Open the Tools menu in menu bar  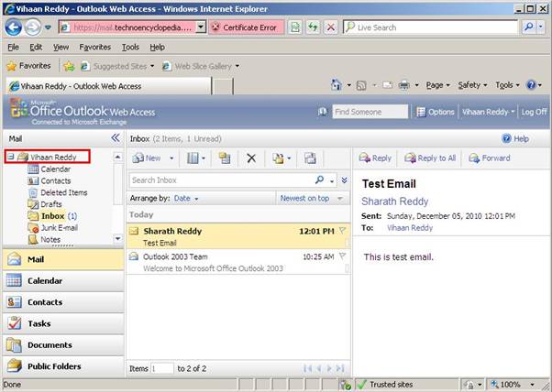tap(130, 47)
